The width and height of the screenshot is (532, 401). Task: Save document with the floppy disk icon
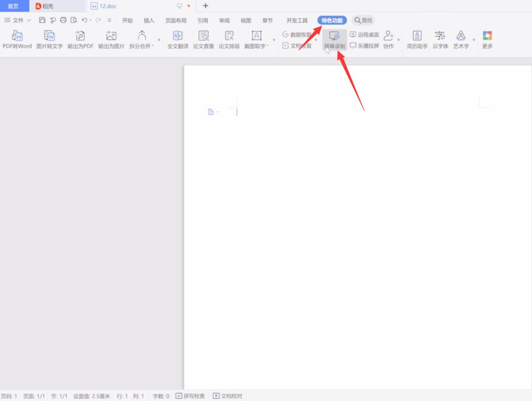[x=43, y=20]
